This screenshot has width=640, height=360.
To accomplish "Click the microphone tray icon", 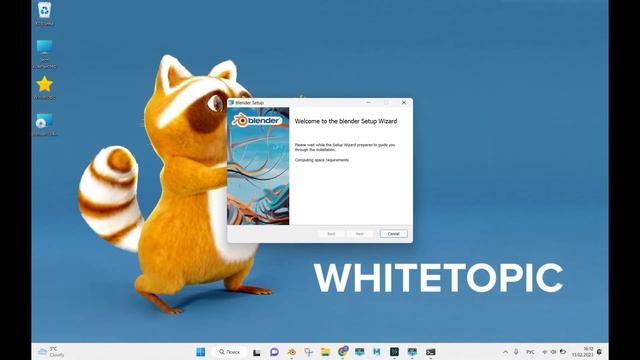I will [516, 352].
